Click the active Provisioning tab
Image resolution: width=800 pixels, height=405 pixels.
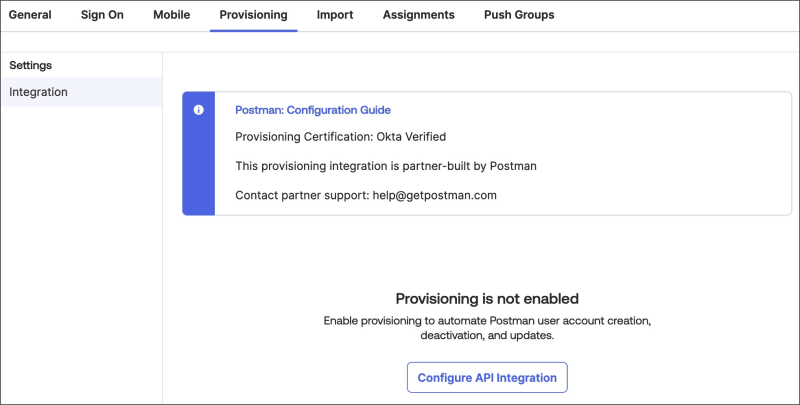point(253,15)
